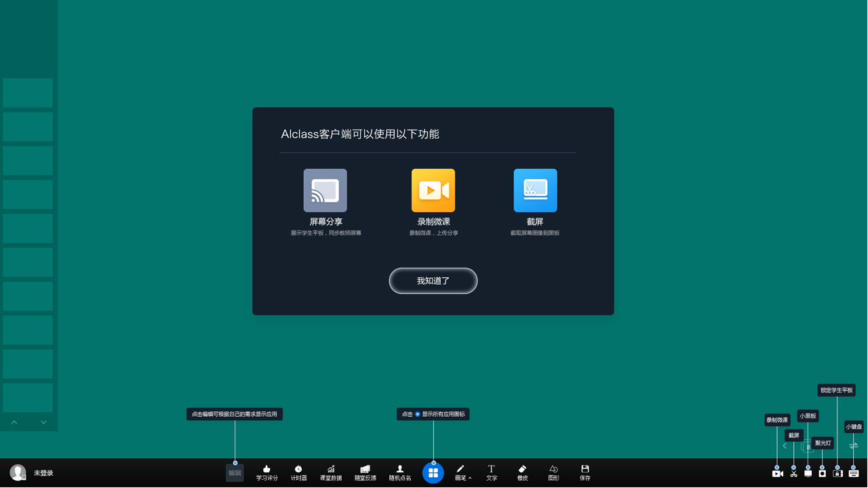
Task: Open the 截屏 screenshot tool on the right
Action: tap(793, 474)
